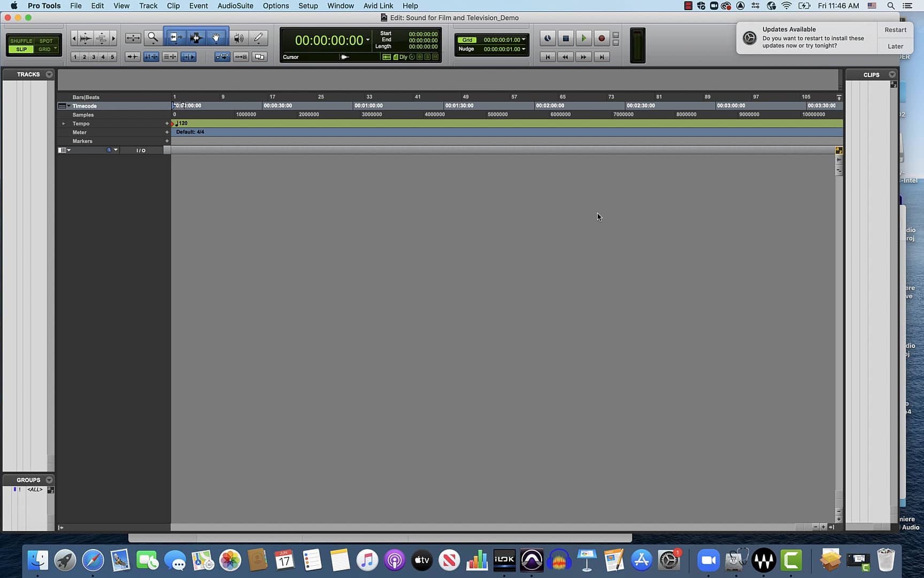This screenshot has height=578, width=924.
Task: Click Later on the updates notification
Action: point(895,46)
